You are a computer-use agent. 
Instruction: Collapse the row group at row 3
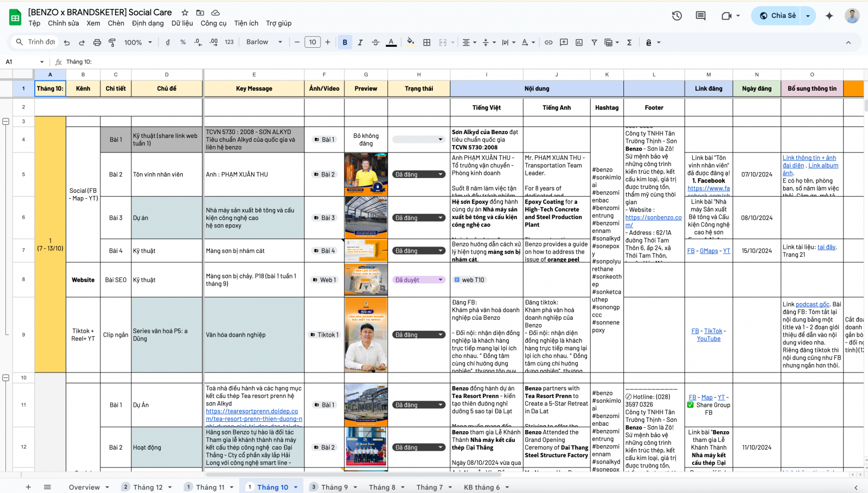6,122
